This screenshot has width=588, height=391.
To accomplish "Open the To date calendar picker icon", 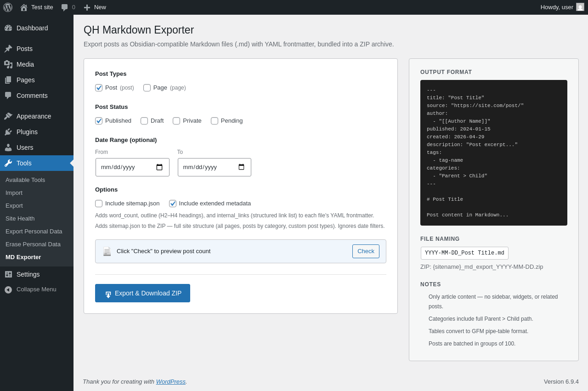I will click(242, 167).
